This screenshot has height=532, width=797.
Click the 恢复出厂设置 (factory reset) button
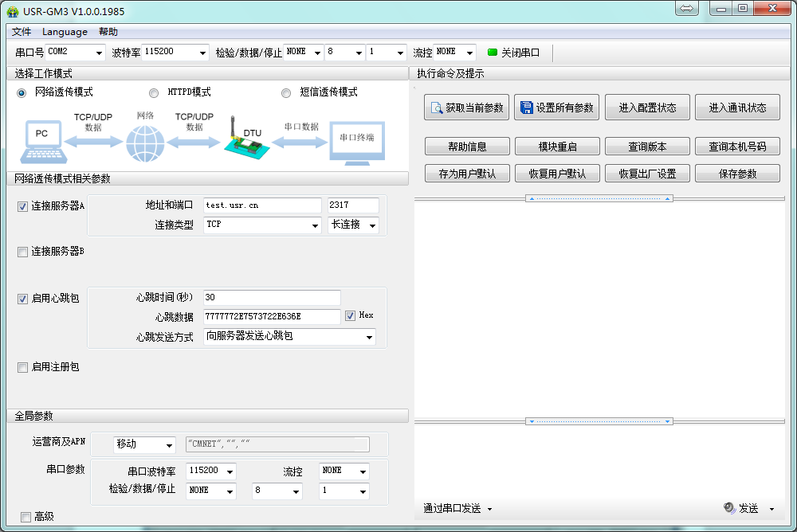(x=647, y=173)
